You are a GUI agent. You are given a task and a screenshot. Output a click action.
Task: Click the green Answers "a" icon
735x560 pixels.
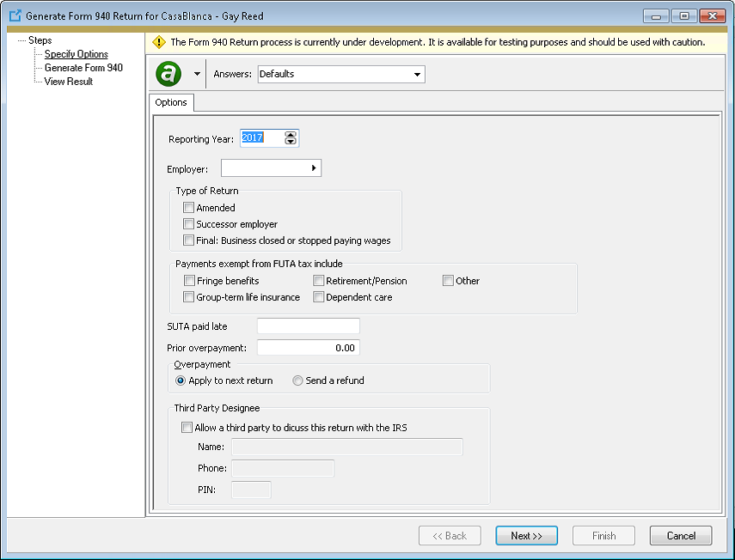tap(166, 73)
